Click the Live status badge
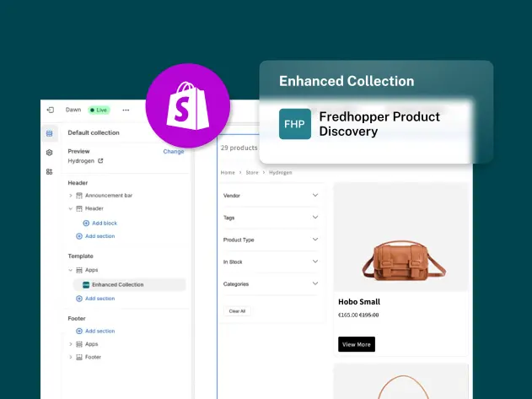 [x=99, y=110]
